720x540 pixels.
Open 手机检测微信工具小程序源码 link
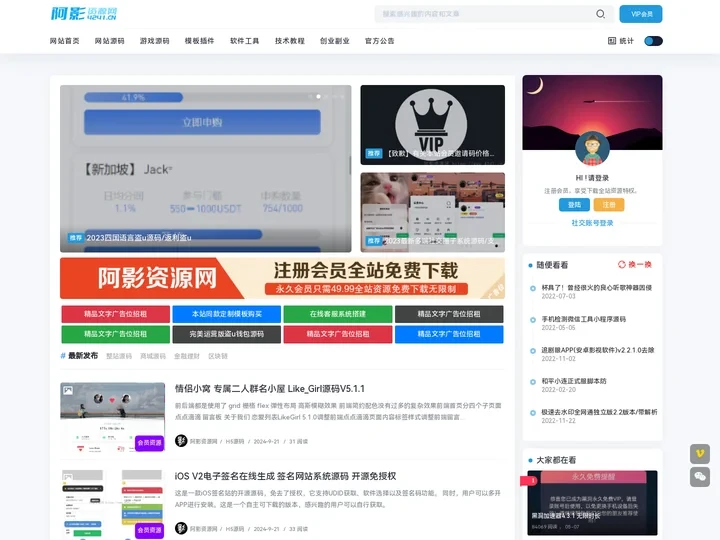tap(584, 319)
